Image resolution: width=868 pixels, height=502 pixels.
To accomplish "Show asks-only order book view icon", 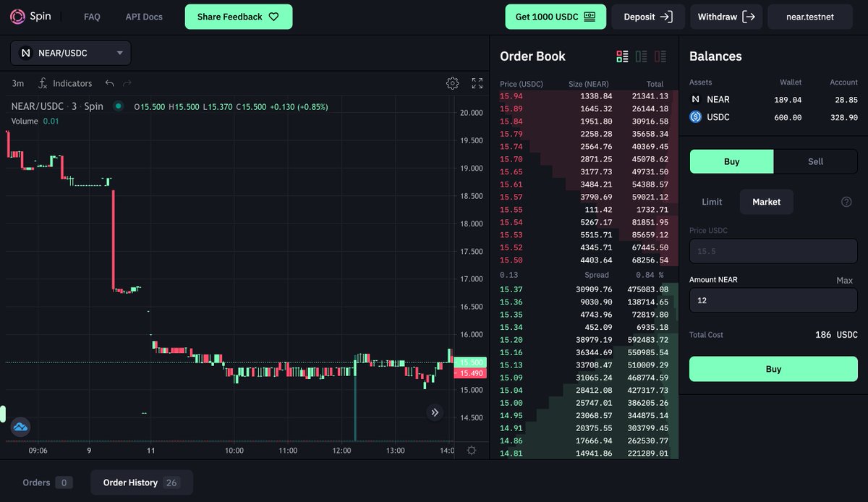I will [x=660, y=56].
